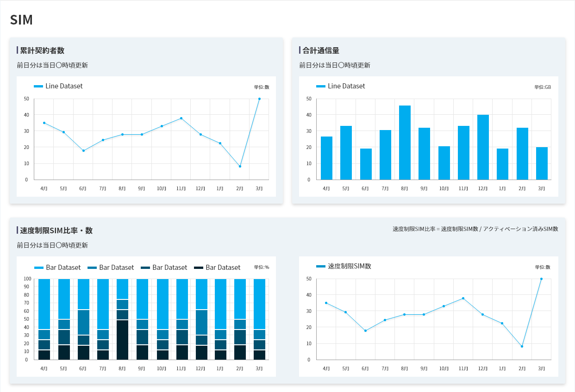Toggle the dark teal Bar Dataset legend
This screenshot has width=575, height=392.
point(164,268)
